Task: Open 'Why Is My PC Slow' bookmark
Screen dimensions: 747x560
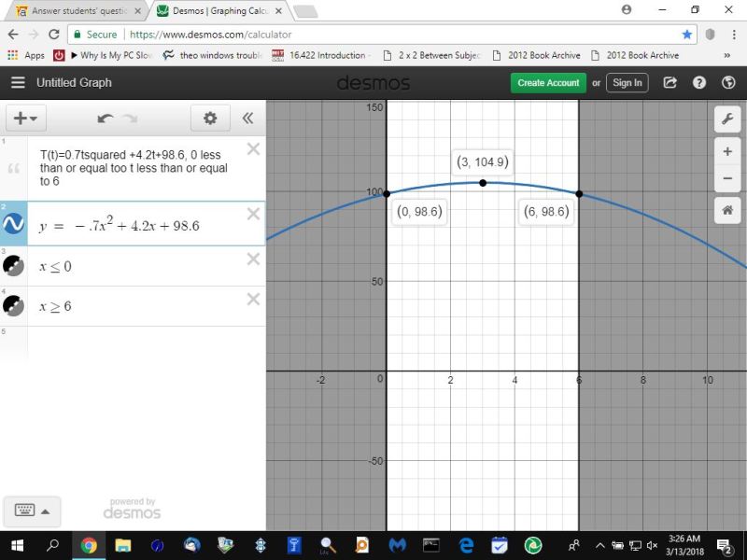Action: 110,55
